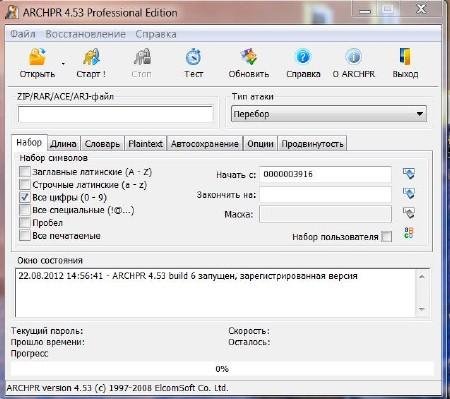Click the status window scroll down arrow

[422, 309]
